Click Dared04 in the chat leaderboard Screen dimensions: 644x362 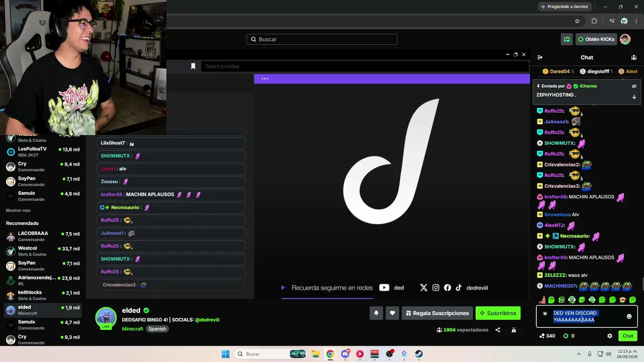click(560, 71)
